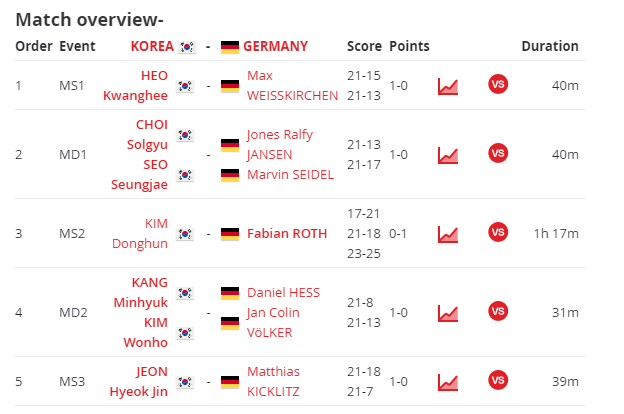
Task: Open the score graph icon for the MS3 match
Action: (x=448, y=382)
